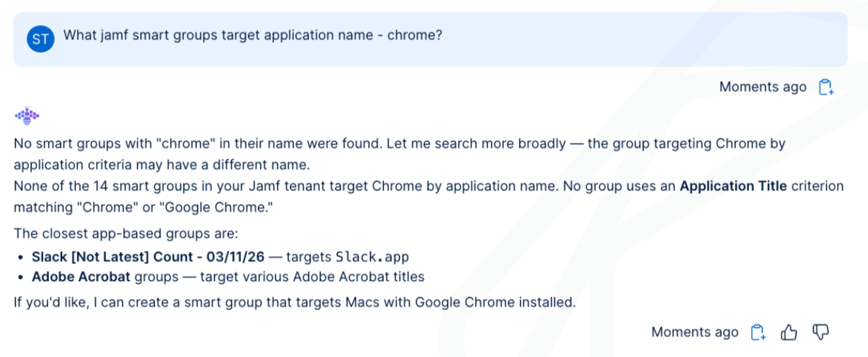Give the response a thumbs up
This screenshot has height=357, width=868.
[789, 333]
